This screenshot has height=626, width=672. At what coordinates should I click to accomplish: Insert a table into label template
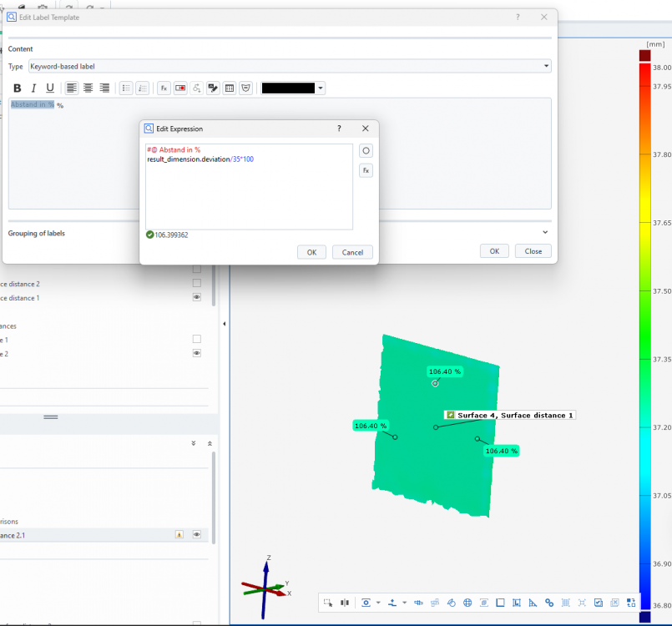pyautogui.click(x=230, y=88)
